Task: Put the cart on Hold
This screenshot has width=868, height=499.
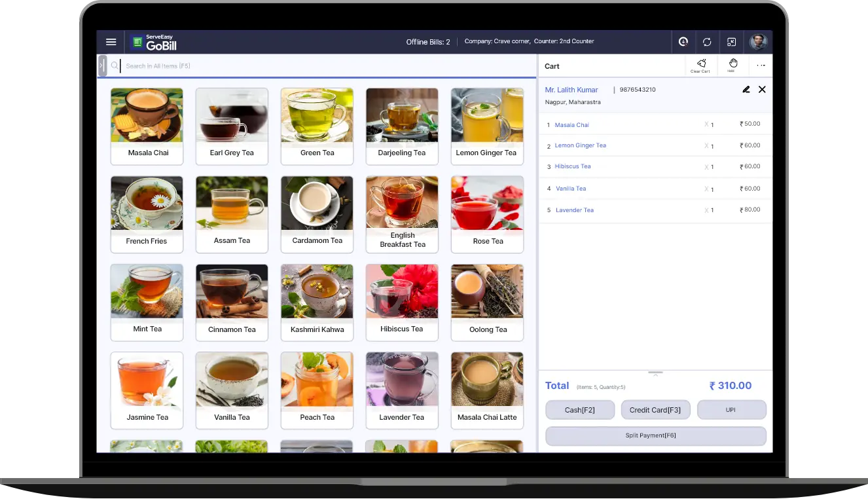Action: [732, 65]
